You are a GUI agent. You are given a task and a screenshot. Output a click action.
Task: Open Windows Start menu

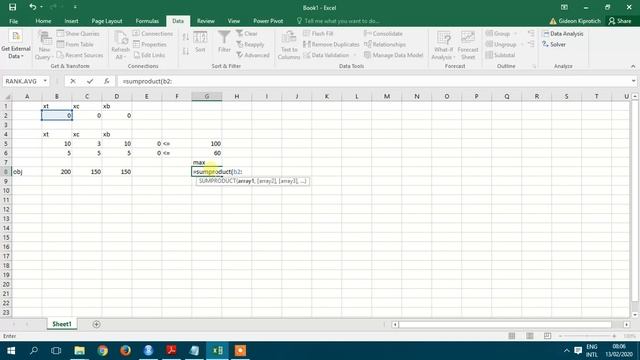click(x=11, y=351)
